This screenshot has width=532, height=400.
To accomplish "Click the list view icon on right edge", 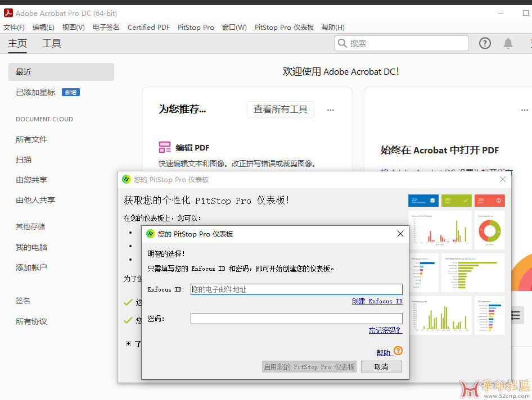I will coord(516,315).
